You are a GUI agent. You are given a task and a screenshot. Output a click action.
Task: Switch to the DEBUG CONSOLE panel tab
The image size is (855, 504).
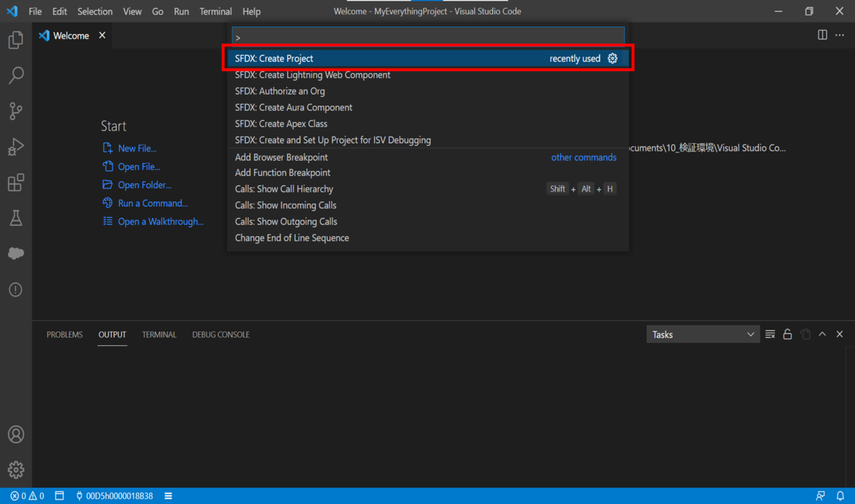pos(221,335)
